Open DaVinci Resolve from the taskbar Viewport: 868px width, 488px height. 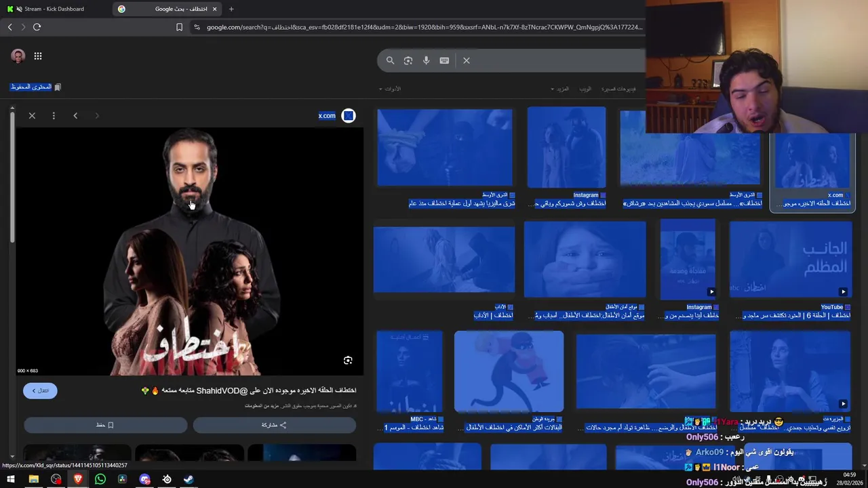click(123, 479)
